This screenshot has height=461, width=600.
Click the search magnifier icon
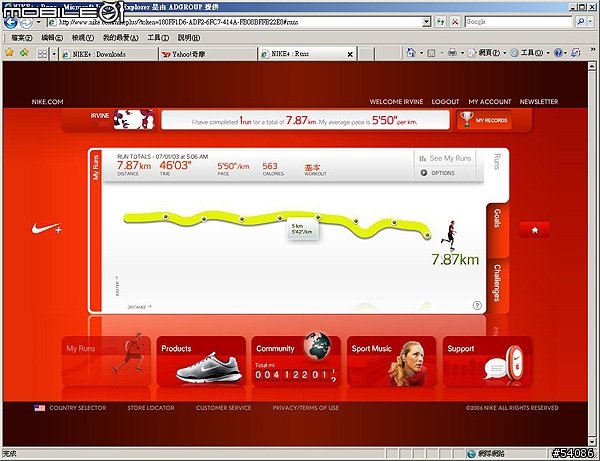580,22
